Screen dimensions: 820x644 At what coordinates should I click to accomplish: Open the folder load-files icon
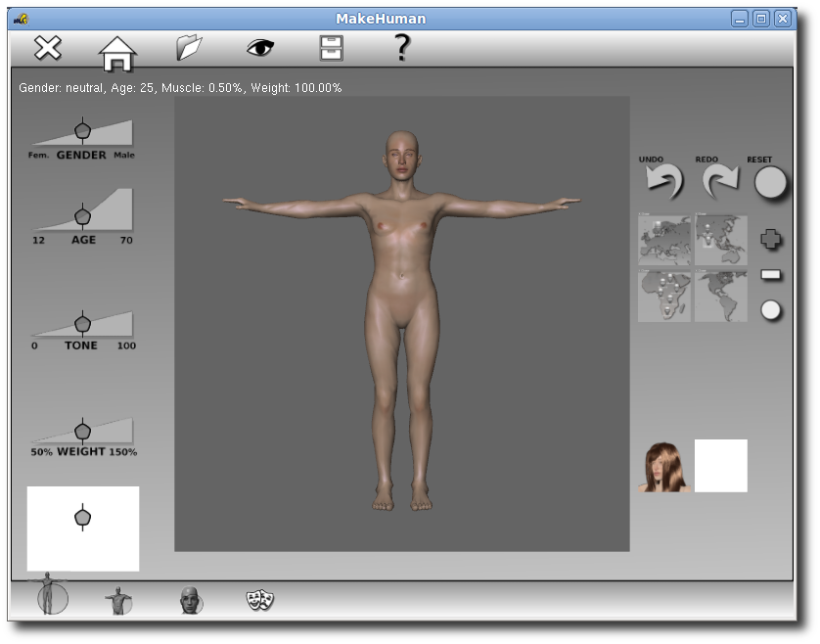pyautogui.click(x=189, y=48)
